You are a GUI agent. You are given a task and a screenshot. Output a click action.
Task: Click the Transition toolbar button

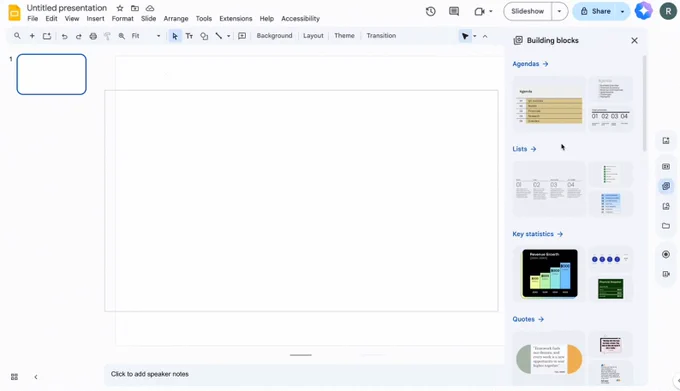point(381,36)
